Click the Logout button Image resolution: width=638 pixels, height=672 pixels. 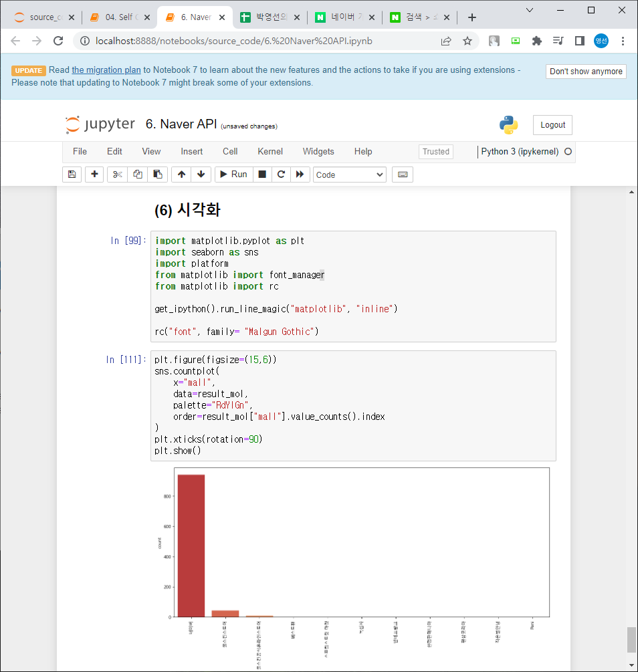(552, 125)
